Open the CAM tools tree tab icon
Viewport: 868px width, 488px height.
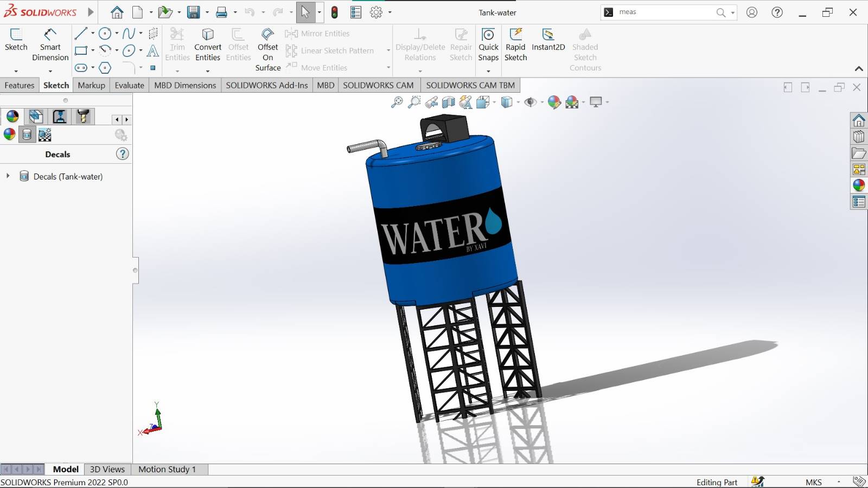coord(83,117)
